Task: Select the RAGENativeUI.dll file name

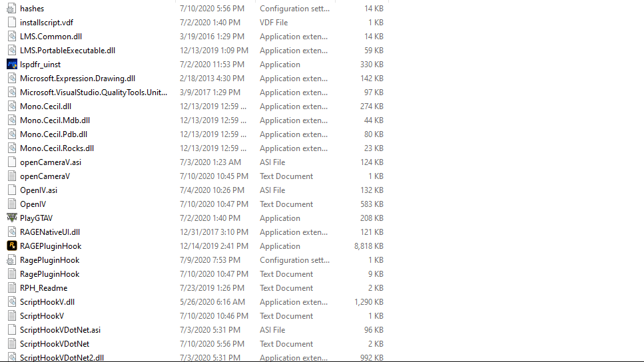Action: [x=50, y=232]
